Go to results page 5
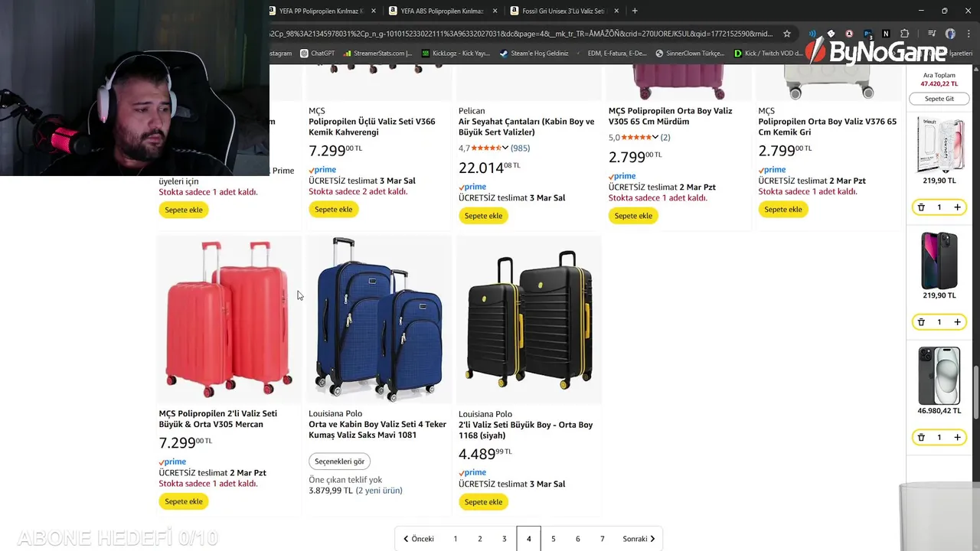The width and height of the screenshot is (980, 551). [x=553, y=539]
